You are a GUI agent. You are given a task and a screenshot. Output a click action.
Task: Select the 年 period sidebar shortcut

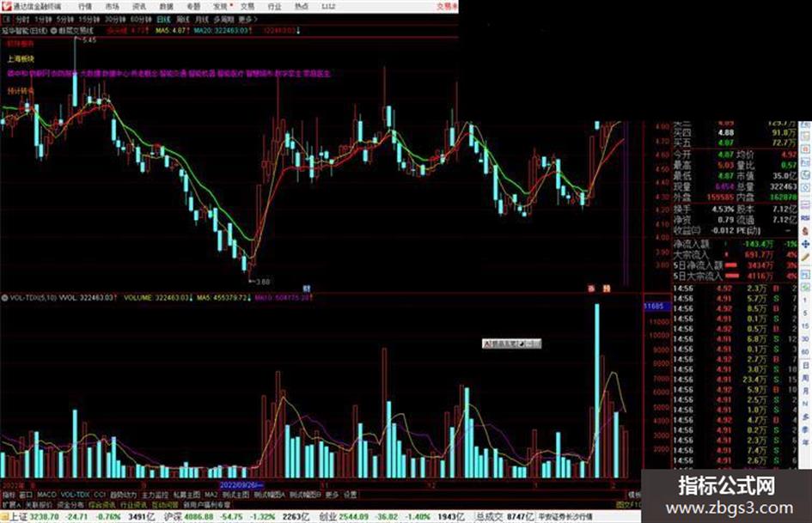805,443
